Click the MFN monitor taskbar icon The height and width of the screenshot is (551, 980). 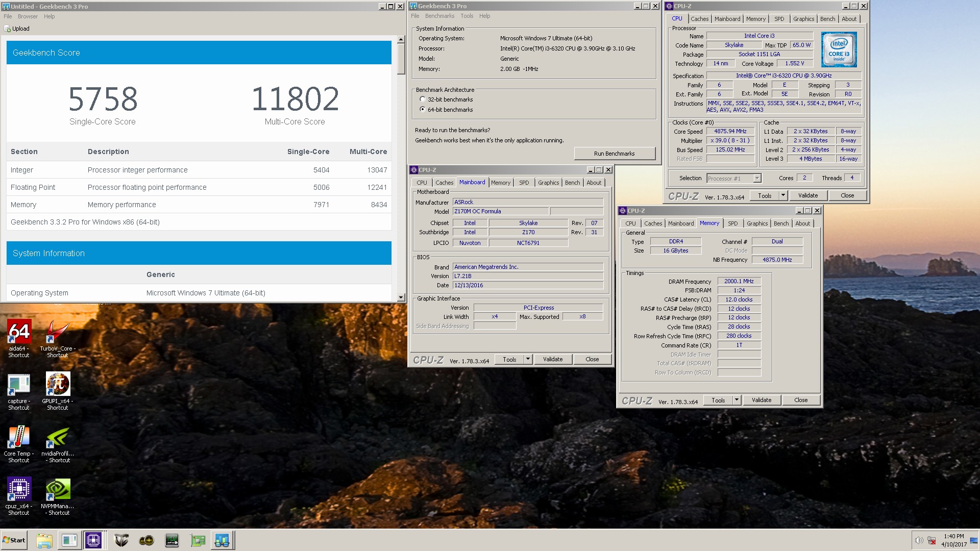coord(172,540)
